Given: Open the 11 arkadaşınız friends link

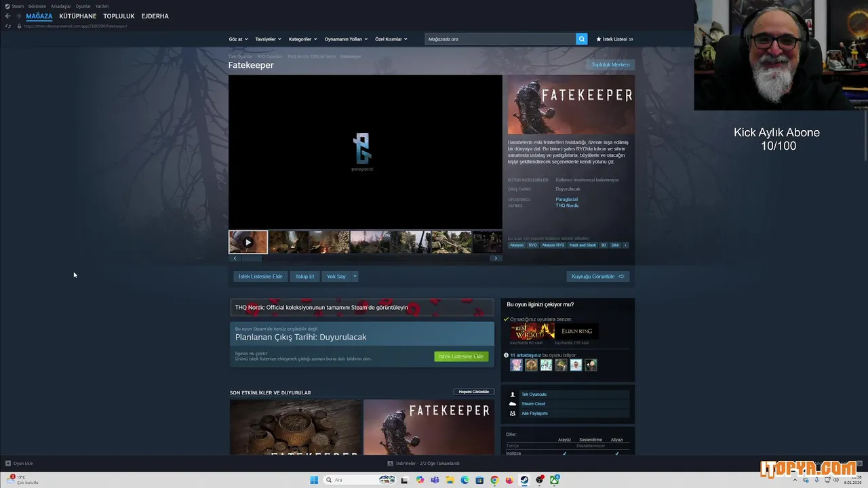Looking at the screenshot, I should tap(526, 355).
